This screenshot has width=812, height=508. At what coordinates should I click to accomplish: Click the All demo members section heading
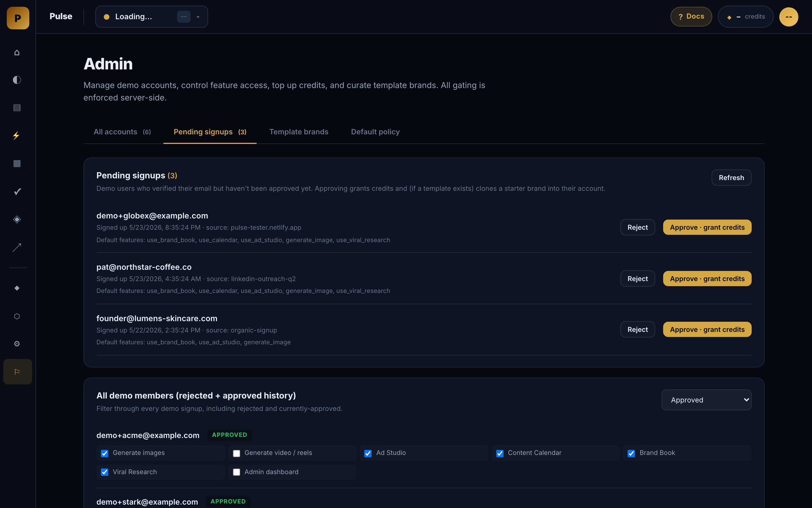tap(196, 395)
